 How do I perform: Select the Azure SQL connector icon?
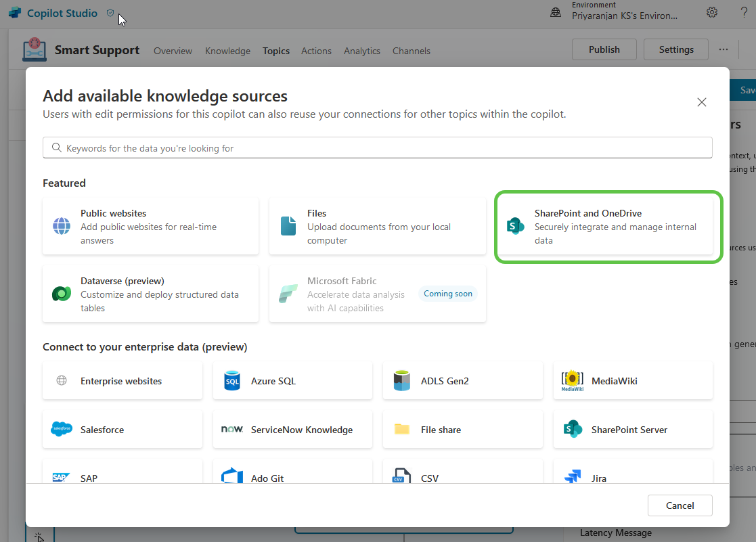(x=232, y=380)
